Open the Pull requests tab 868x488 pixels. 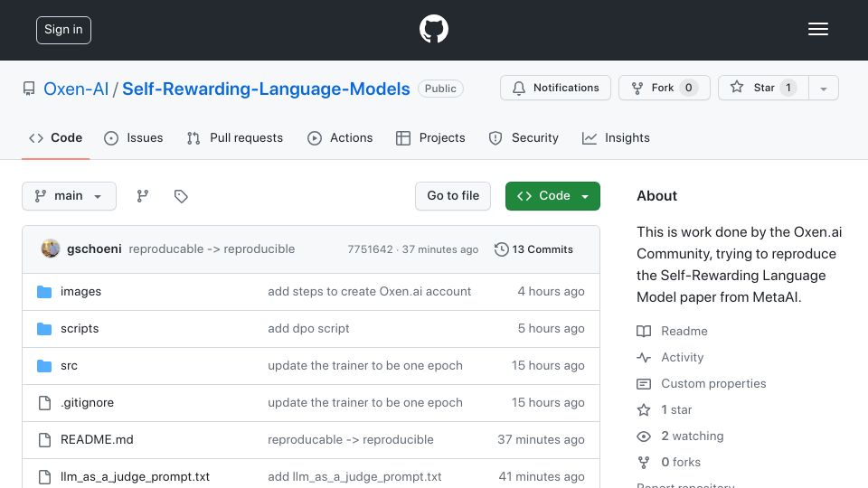(x=235, y=137)
